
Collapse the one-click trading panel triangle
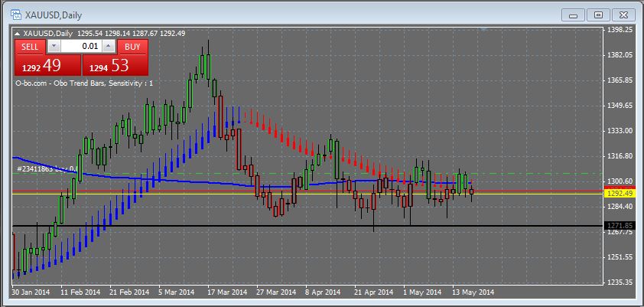[18, 33]
